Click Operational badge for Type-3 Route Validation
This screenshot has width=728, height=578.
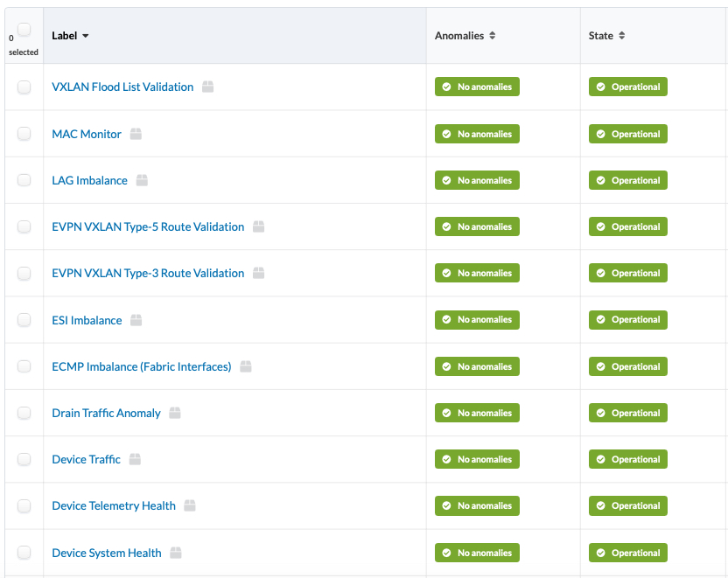coord(627,273)
